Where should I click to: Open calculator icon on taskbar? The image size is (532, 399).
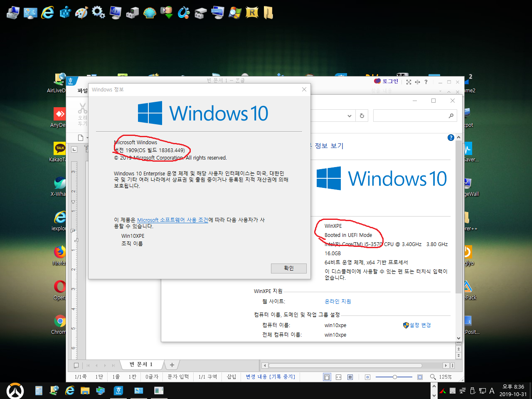[39, 390]
